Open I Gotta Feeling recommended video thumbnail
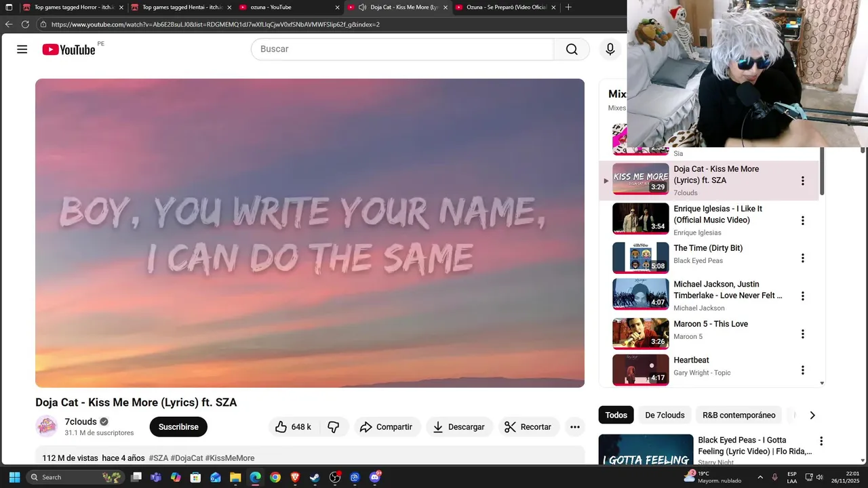868x488 pixels. pos(646,450)
